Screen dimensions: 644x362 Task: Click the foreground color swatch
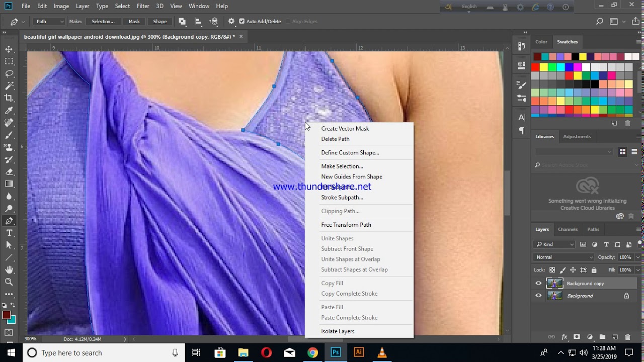click(7, 315)
